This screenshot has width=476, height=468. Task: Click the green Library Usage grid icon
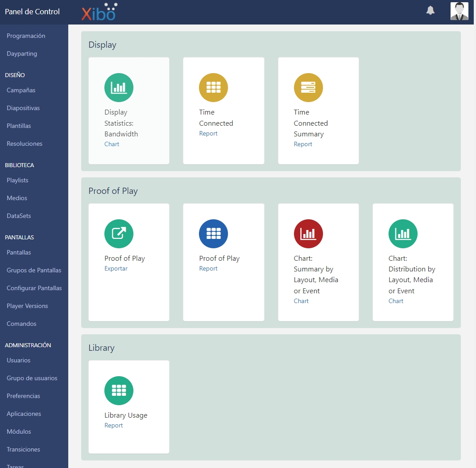[x=119, y=390]
